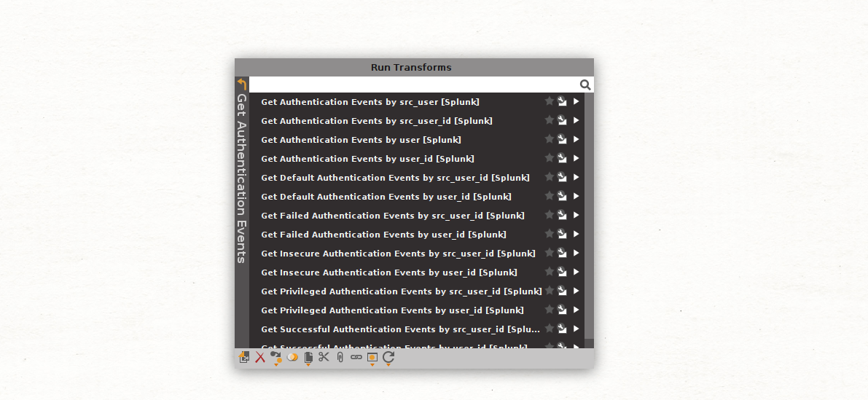Configure Get Authentication Events by src_user_id transform

pyautogui.click(x=563, y=121)
